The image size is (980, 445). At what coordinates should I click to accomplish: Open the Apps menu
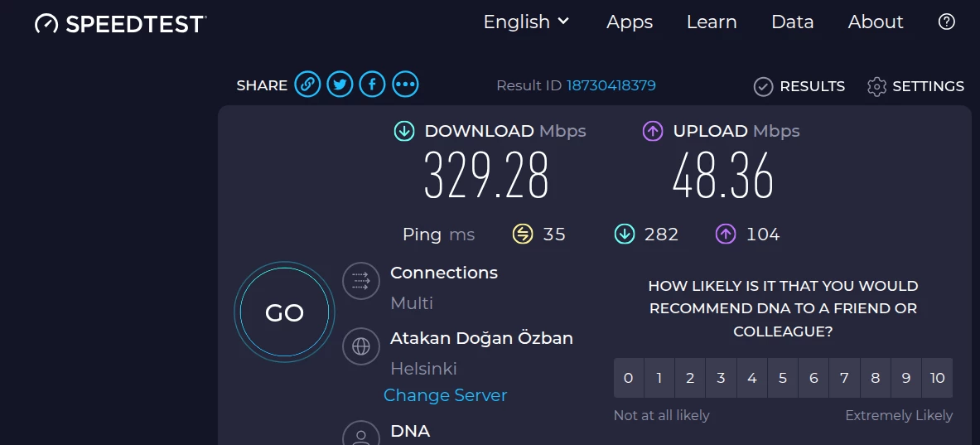630,22
